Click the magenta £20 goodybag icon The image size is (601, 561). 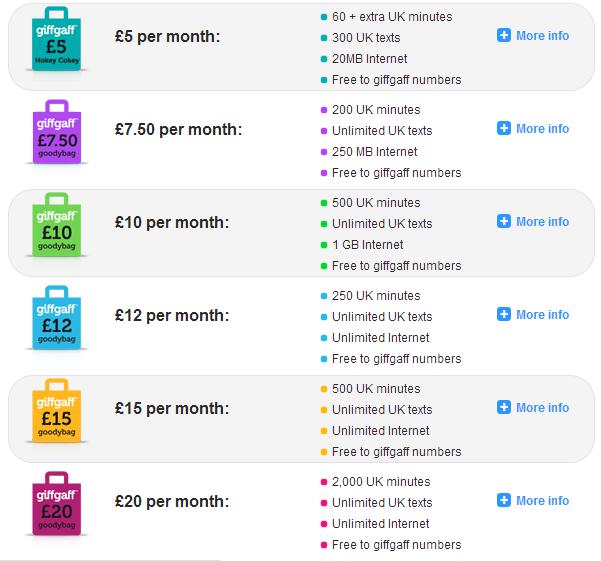pyautogui.click(x=56, y=504)
